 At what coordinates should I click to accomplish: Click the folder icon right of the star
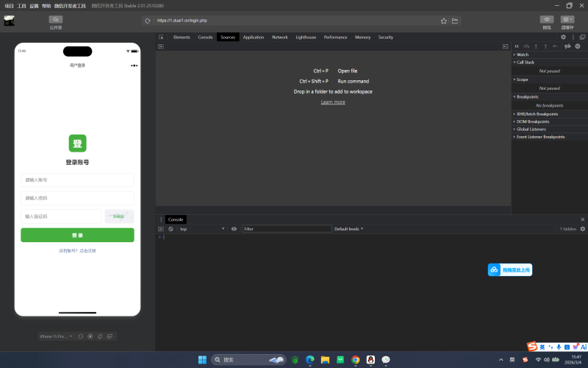pos(455,21)
